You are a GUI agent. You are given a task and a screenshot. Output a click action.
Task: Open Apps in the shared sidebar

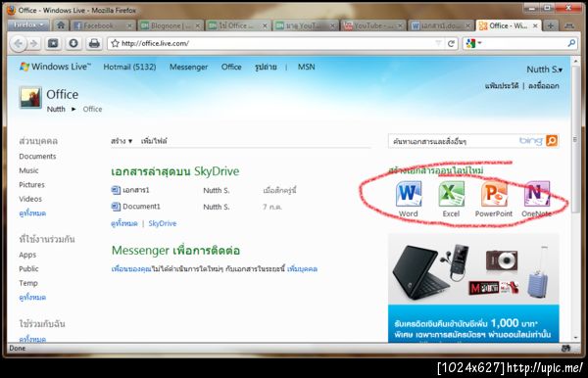click(27, 255)
